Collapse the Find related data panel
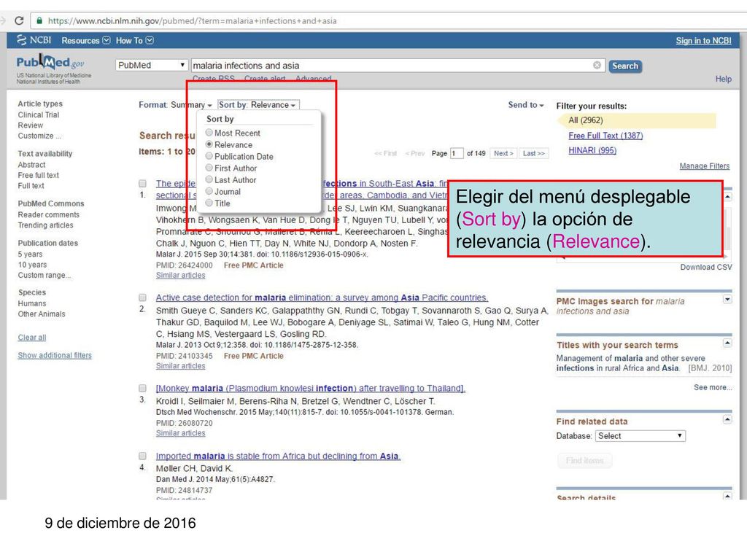The width and height of the screenshot is (747, 560). pyautogui.click(x=727, y=419)
